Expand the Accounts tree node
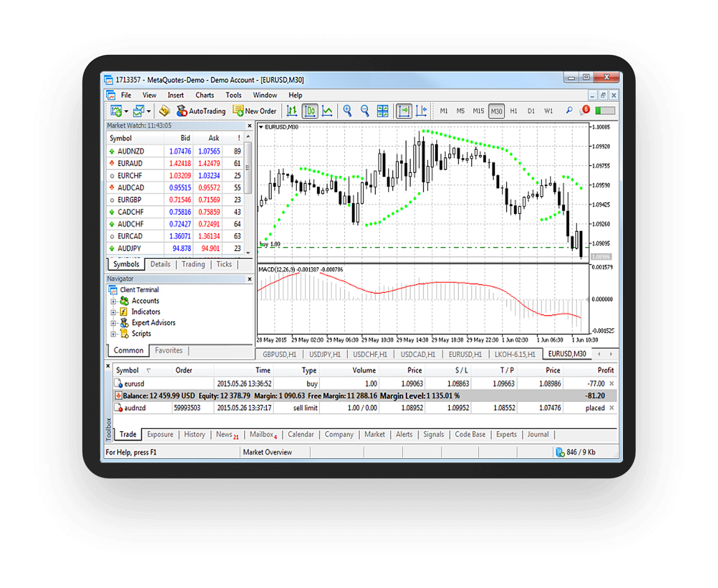Screen dimensions: 718x588 (113, 301)
